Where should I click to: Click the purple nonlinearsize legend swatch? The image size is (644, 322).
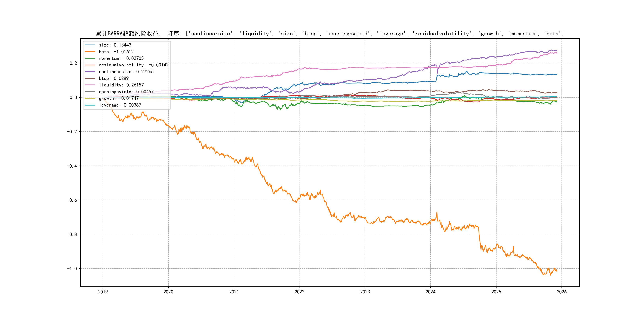(x=90, y=72)
